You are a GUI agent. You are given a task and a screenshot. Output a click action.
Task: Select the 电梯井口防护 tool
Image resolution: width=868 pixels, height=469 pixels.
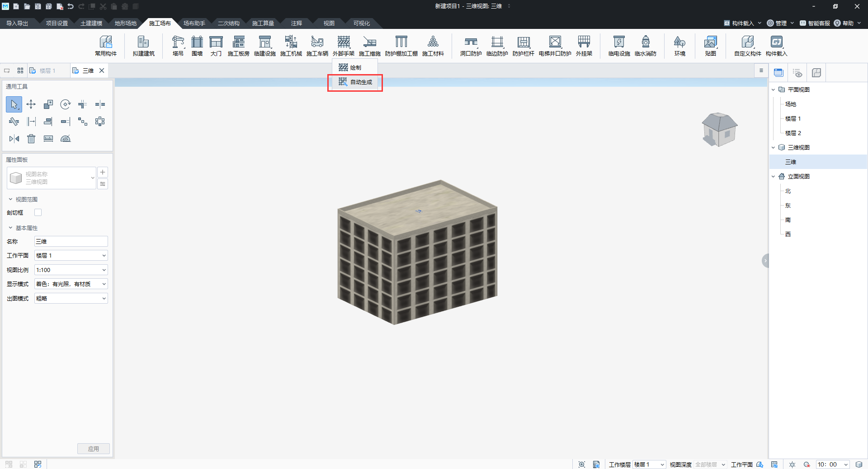point(555,46)
